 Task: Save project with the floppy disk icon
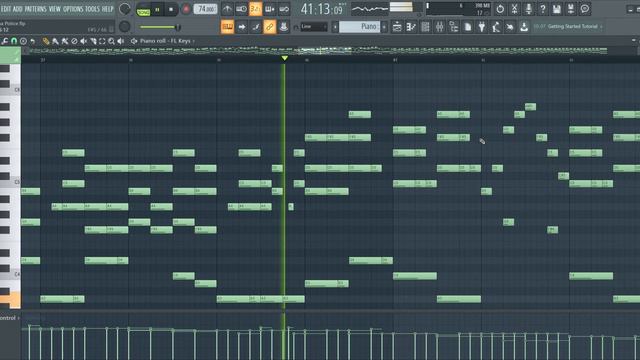tap(556, 9)
